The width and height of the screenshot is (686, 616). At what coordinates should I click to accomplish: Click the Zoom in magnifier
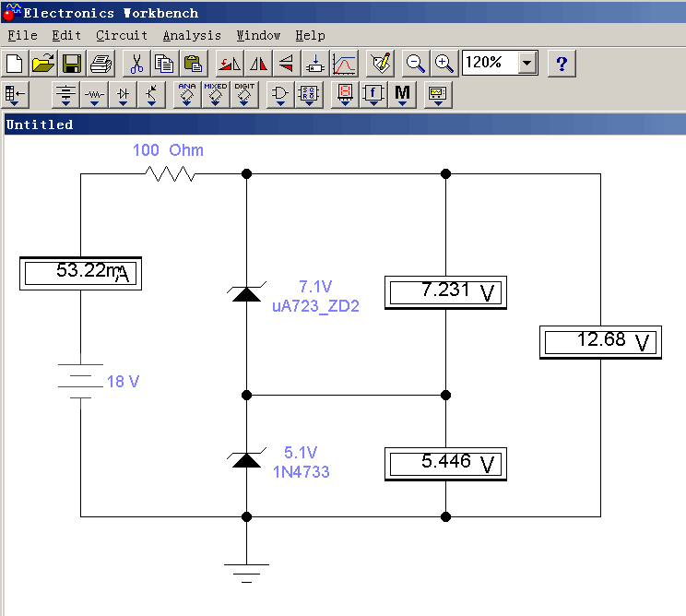click(x=444, y=64)
